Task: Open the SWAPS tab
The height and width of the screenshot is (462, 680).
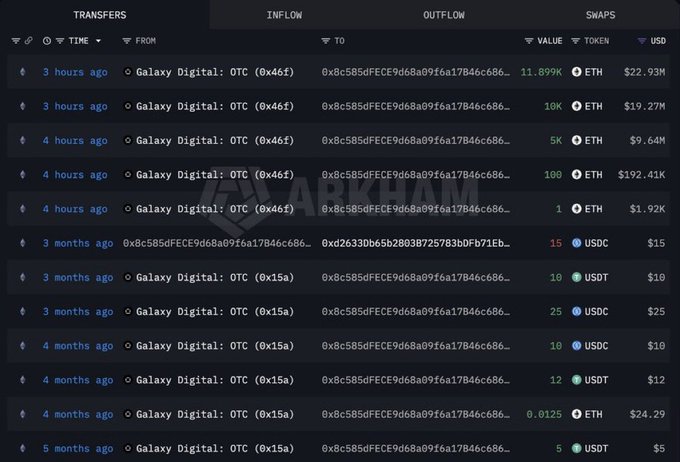Action: tap(600, 15)
